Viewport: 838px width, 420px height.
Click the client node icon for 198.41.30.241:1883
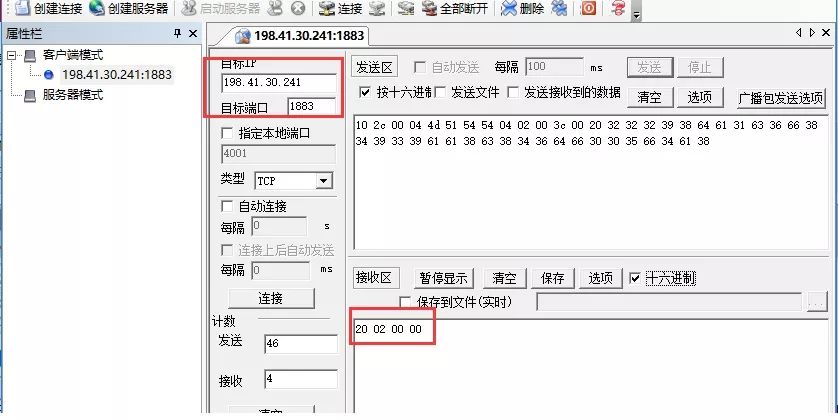coord(50,74)
